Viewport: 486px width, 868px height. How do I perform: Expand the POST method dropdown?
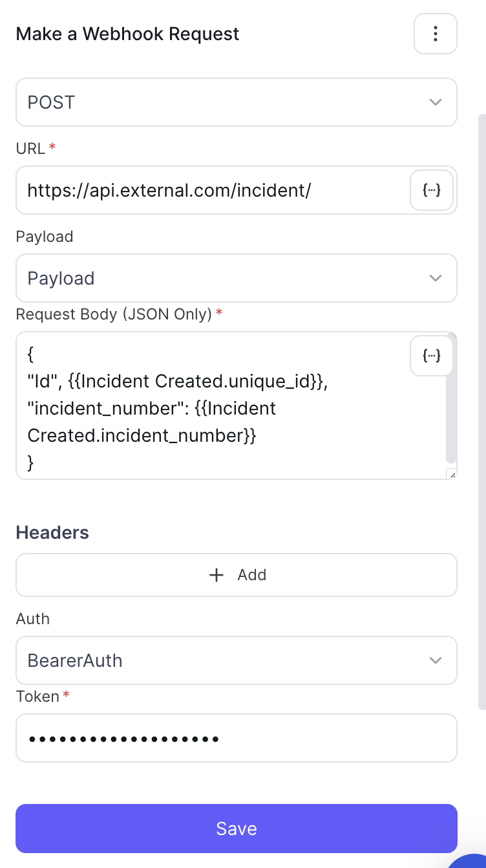click(x=237, y=102)
